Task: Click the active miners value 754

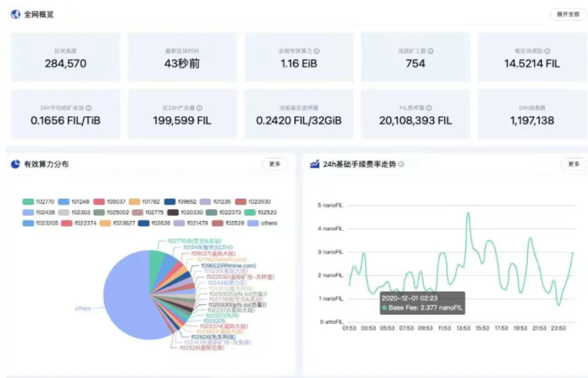Action: 415,63
